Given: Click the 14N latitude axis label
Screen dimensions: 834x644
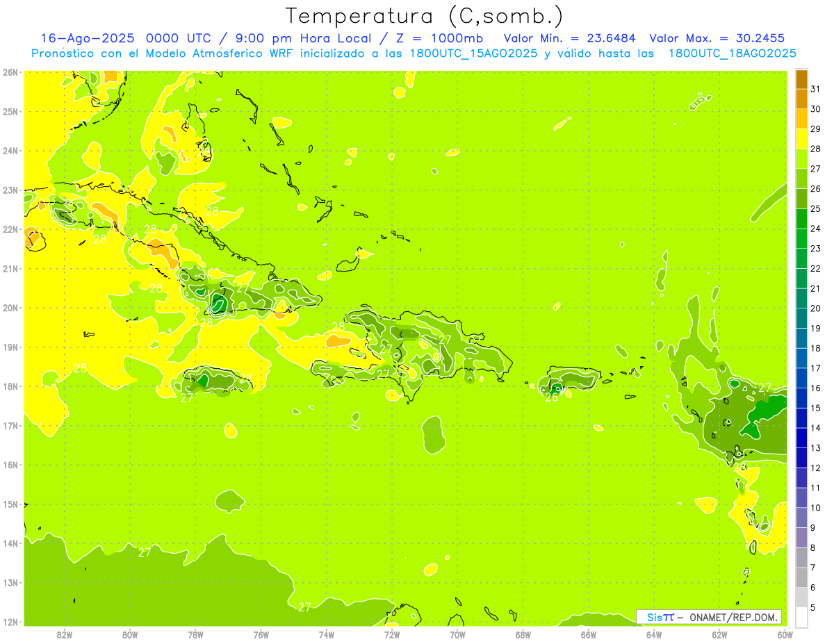Looking at the screenshot, I should pyautogui.click(x=10, y=543).
